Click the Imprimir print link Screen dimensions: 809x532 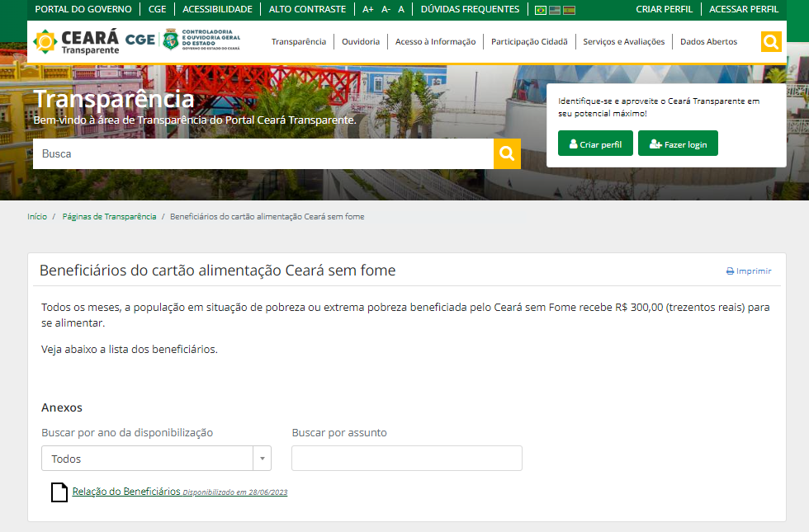point(749,271)
